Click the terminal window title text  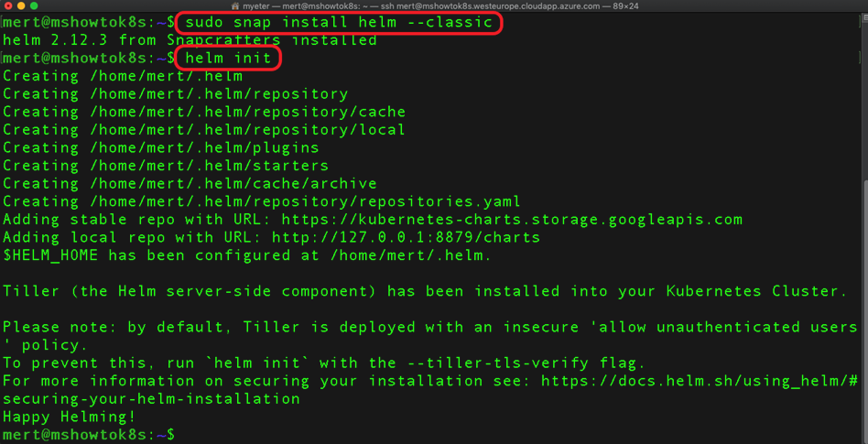(x=434, y=5)
